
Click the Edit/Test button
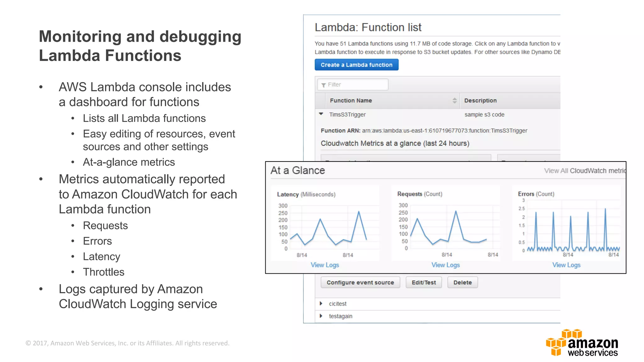tap(424, 282)
